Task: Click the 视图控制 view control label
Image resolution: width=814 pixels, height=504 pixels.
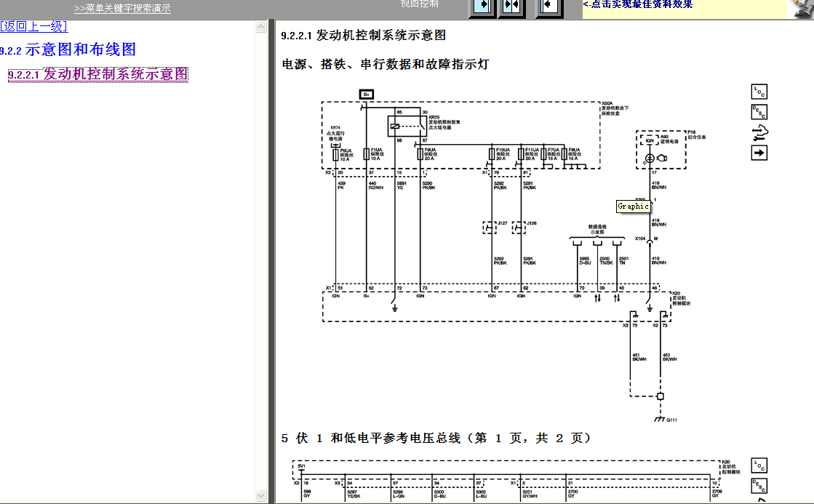Action: coord(420,4)
